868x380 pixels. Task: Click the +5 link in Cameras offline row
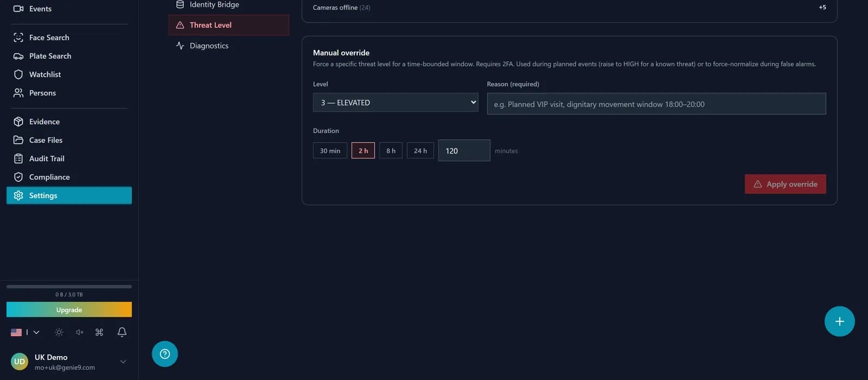point(822,8)
